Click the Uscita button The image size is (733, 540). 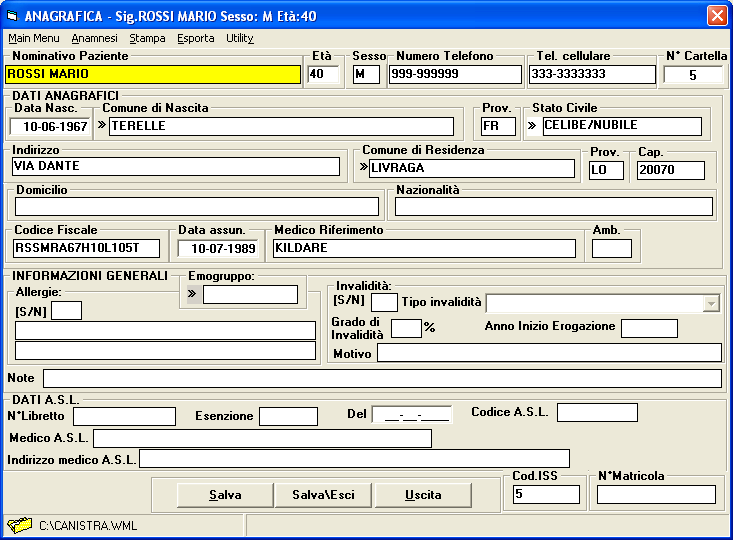pos(423,495)
